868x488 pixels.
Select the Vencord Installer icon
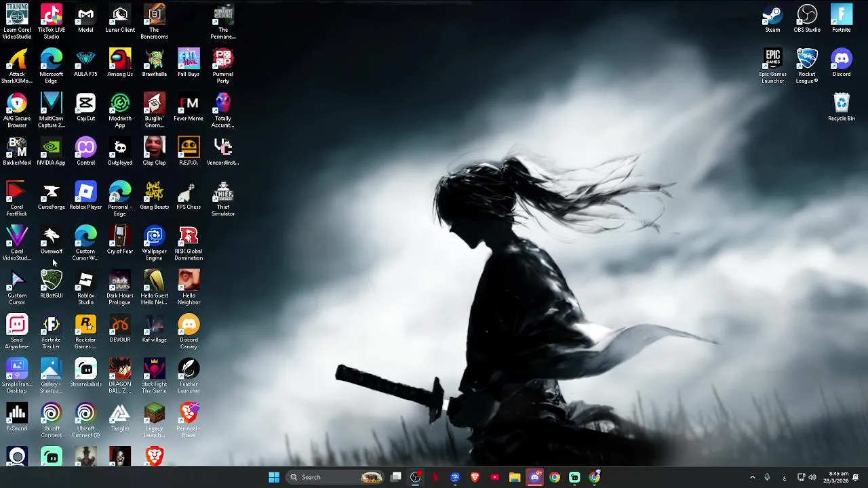coord(223,151)
